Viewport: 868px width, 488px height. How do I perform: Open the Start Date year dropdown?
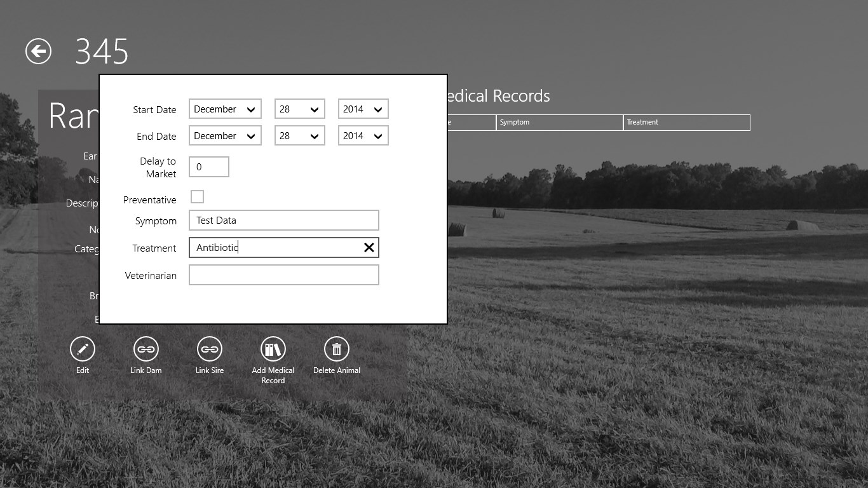(363, 109)
